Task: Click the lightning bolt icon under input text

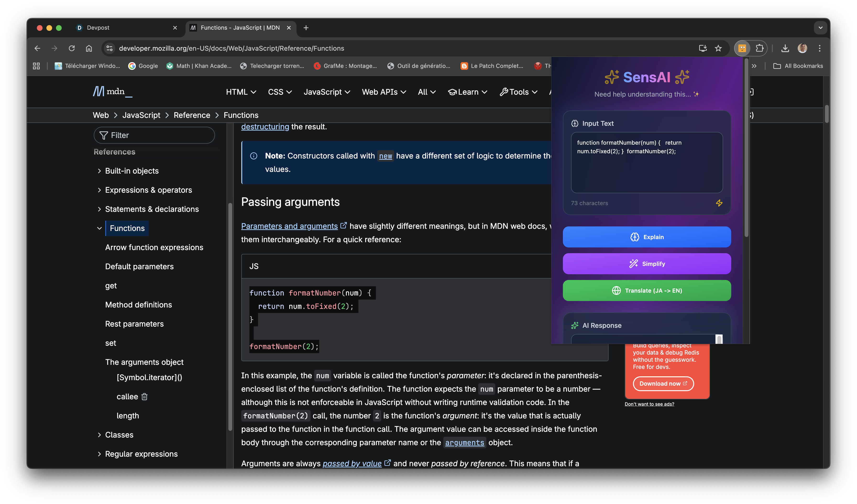Action: [719, 203]
